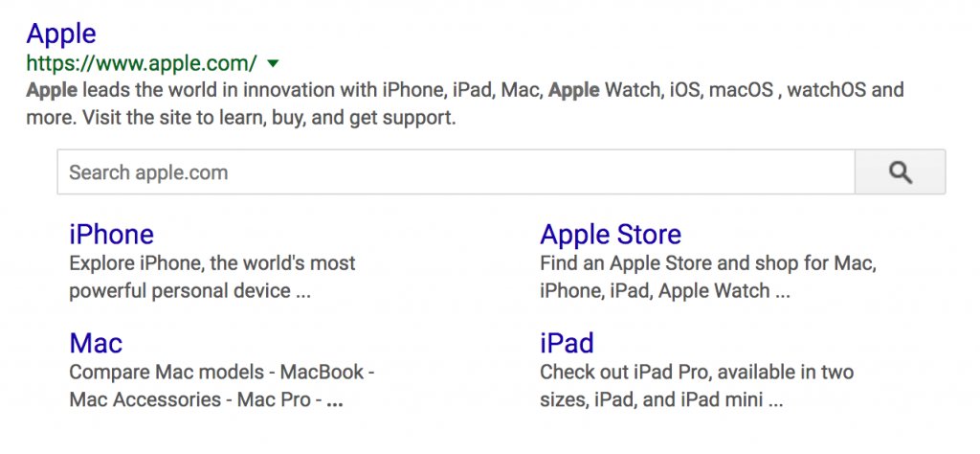Image resolution: width=980 pixels, height=454 pixels.
Task: Click the magnifying glass search icon
Action: (x=900, y=172)
